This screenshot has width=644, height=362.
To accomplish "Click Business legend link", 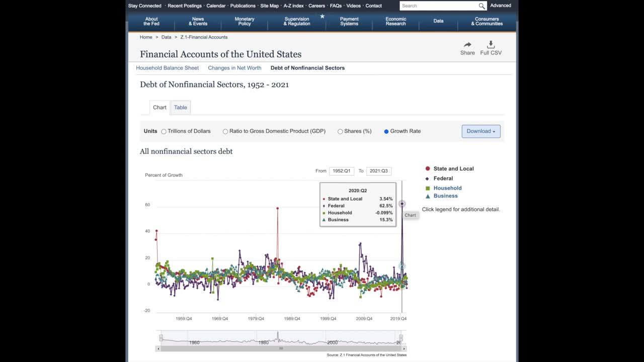I will [x=446, y=196].
